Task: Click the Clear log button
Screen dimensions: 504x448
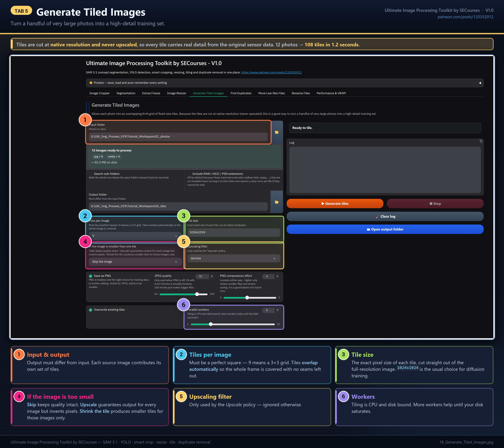Action: tap(385, 216)
